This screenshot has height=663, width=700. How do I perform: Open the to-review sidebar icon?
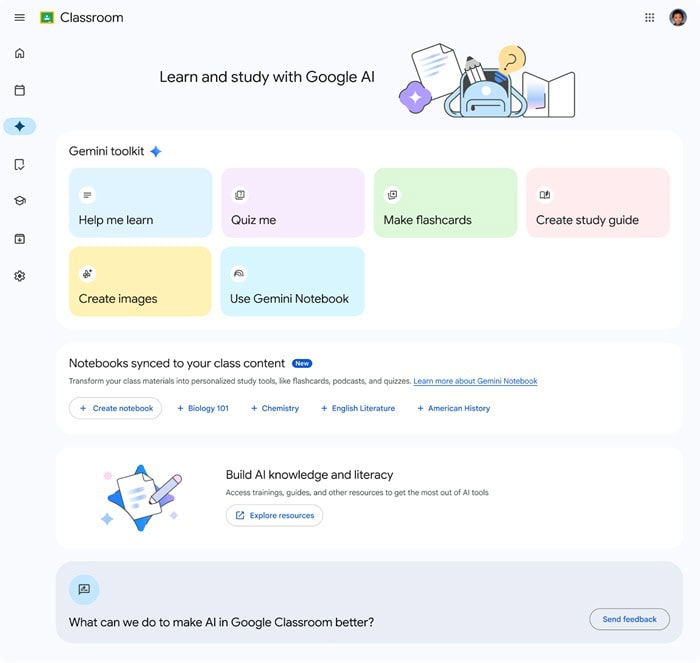pos(20,164)
